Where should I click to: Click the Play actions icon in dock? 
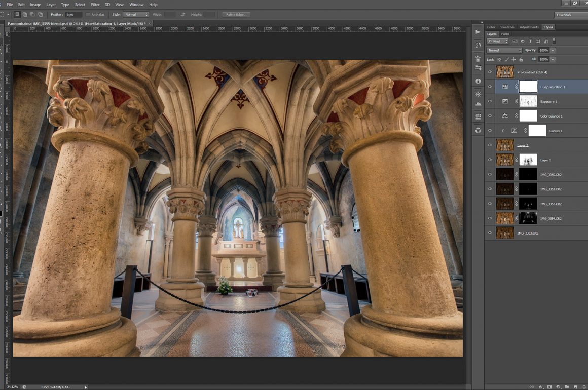pos(478,32)
